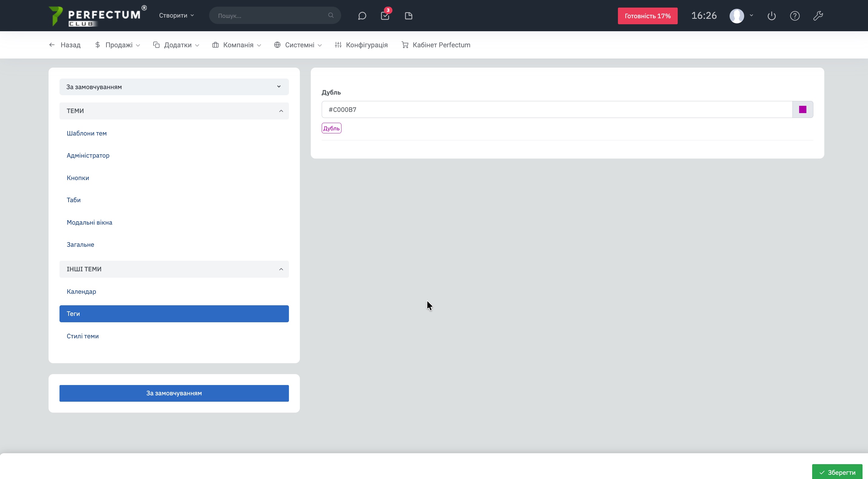The height and width of the screenshot is (479, 868).
Task: Open the purple Дубль color swatch
Action: pyautogui.click(x=802, y=109)
